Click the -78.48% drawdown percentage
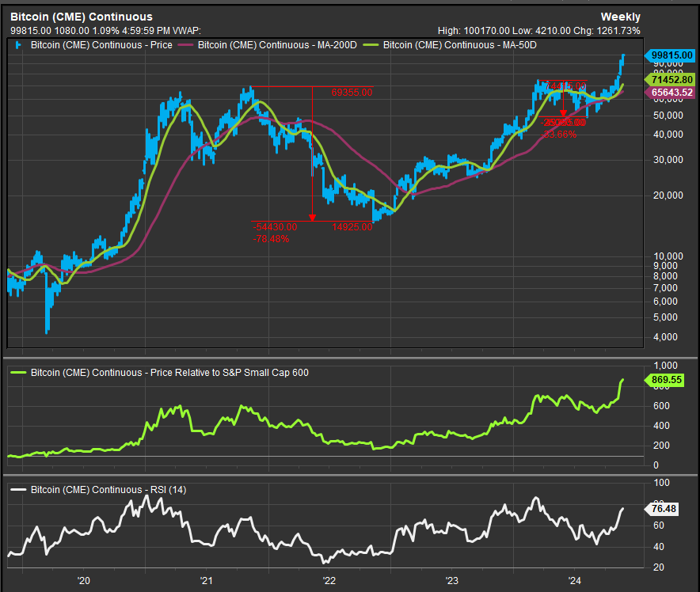Screen dimensions: 700x592 [x=271, y=239]
